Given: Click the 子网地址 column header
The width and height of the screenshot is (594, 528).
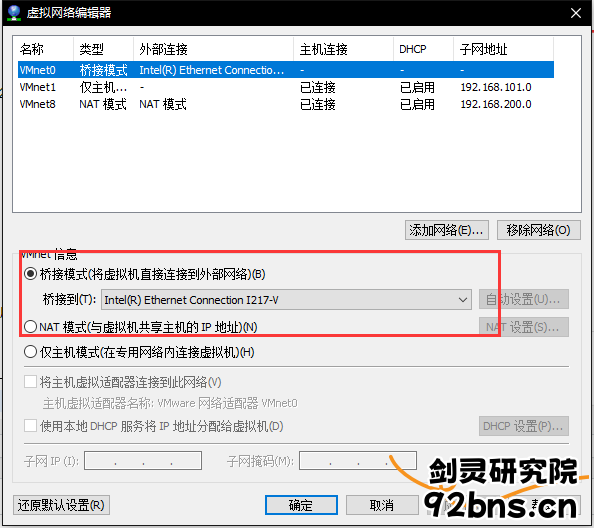Looking at the screenshot, I should pyautogui.click(x=503, y=49).
